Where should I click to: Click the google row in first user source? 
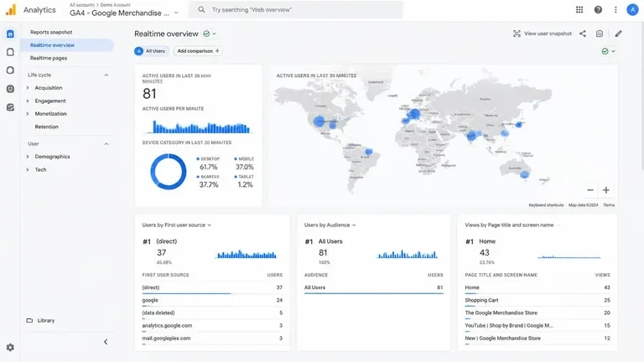(212, 301)
